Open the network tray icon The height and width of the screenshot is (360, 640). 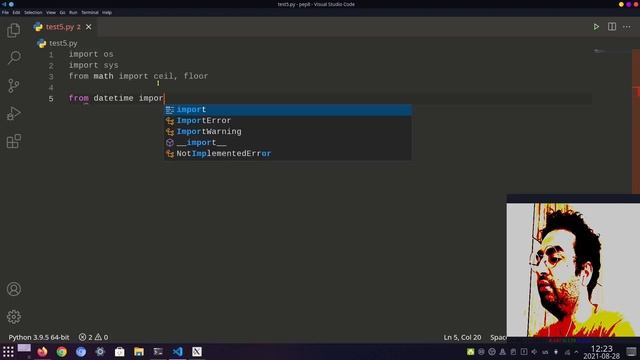[x=567, y=352]
